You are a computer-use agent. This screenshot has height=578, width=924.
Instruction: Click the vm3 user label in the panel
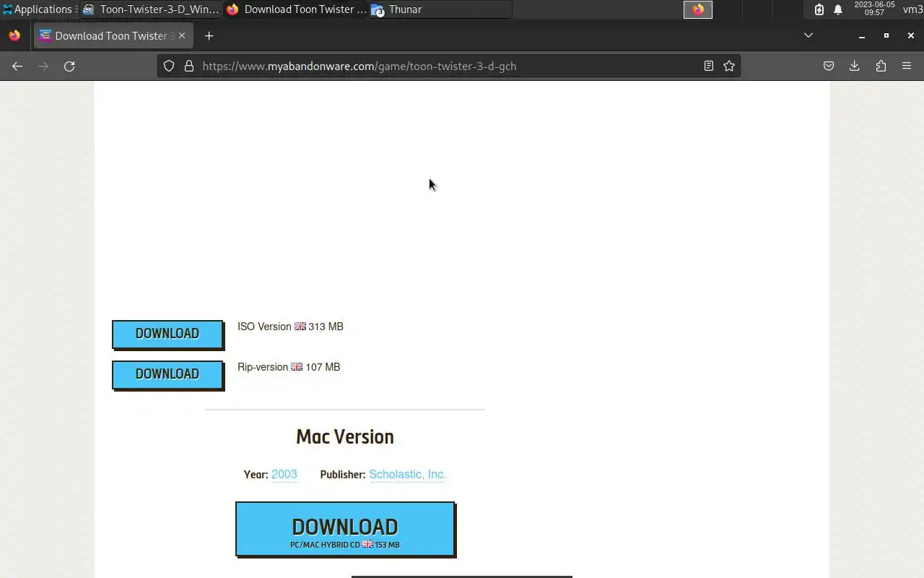coord(912,9)
